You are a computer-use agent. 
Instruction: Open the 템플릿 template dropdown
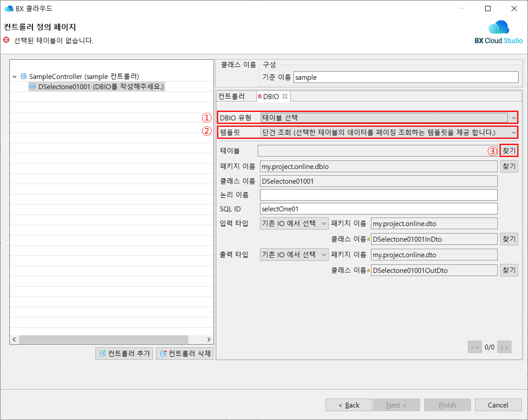pyautogui.click(x=514, y=133)
